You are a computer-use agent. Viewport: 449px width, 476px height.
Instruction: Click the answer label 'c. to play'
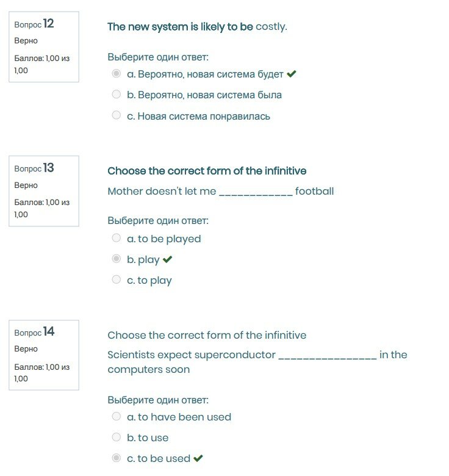(149, 280)
